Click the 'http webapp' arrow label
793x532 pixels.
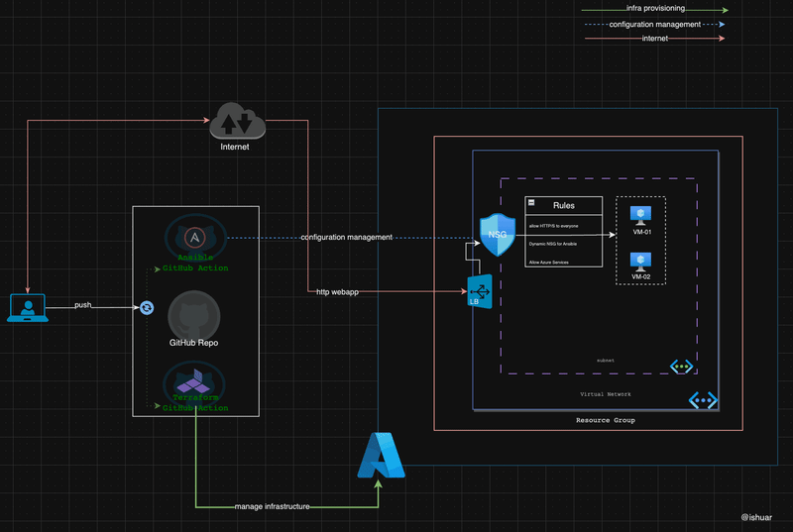coord(337,292)
